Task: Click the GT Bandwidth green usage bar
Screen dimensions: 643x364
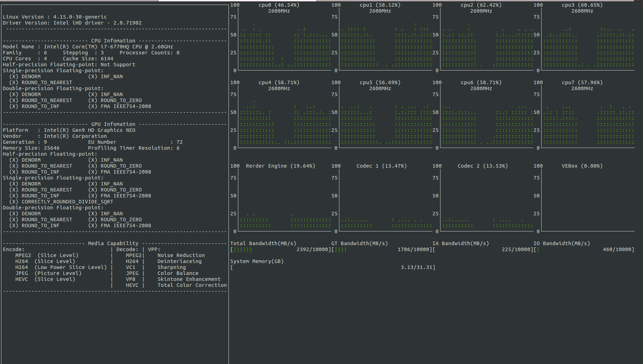Action: 340,250
